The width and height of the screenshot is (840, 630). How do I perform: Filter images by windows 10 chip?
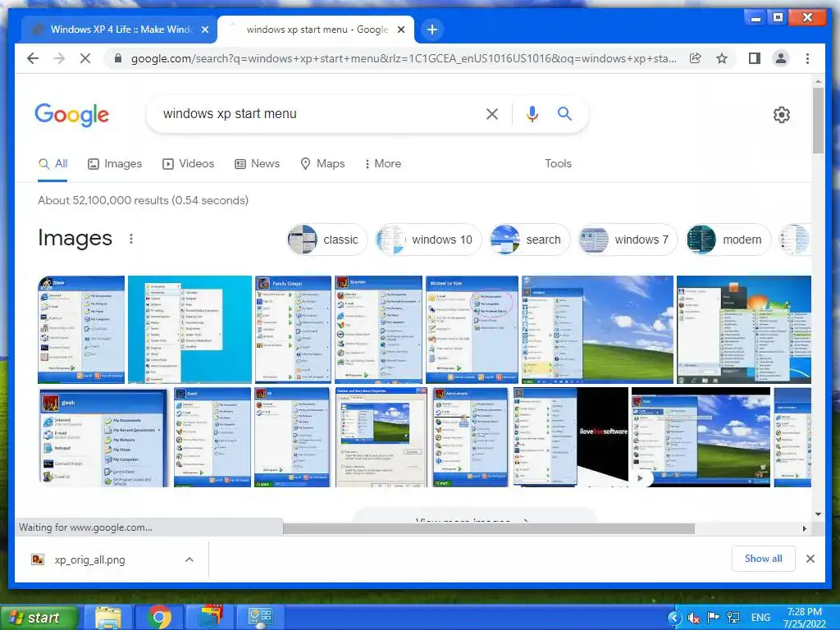point(428,240)
